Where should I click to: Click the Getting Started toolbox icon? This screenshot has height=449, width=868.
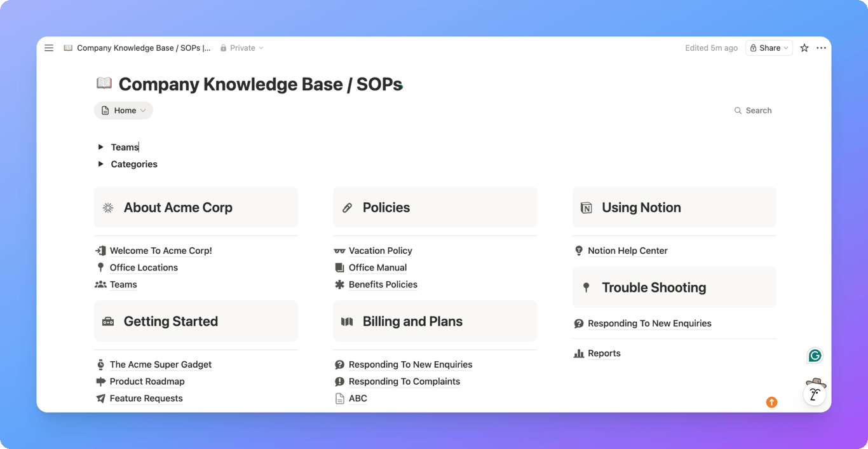click(108, 322)
